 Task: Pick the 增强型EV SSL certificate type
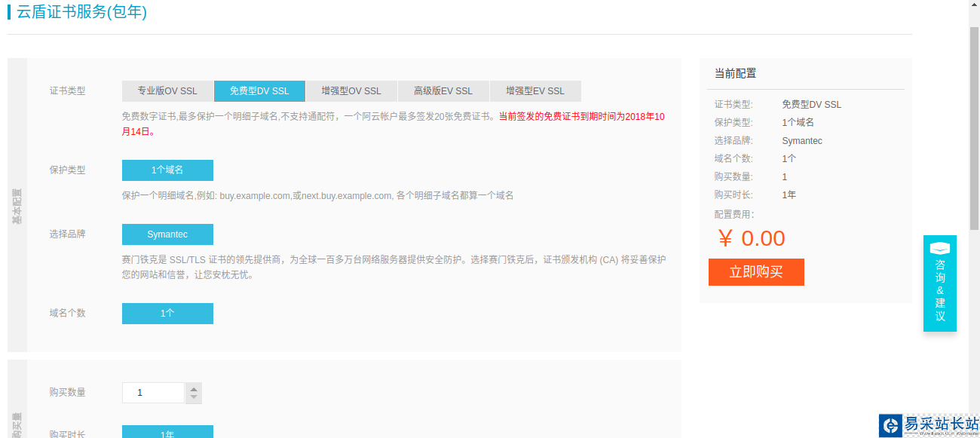pos(535,91)
